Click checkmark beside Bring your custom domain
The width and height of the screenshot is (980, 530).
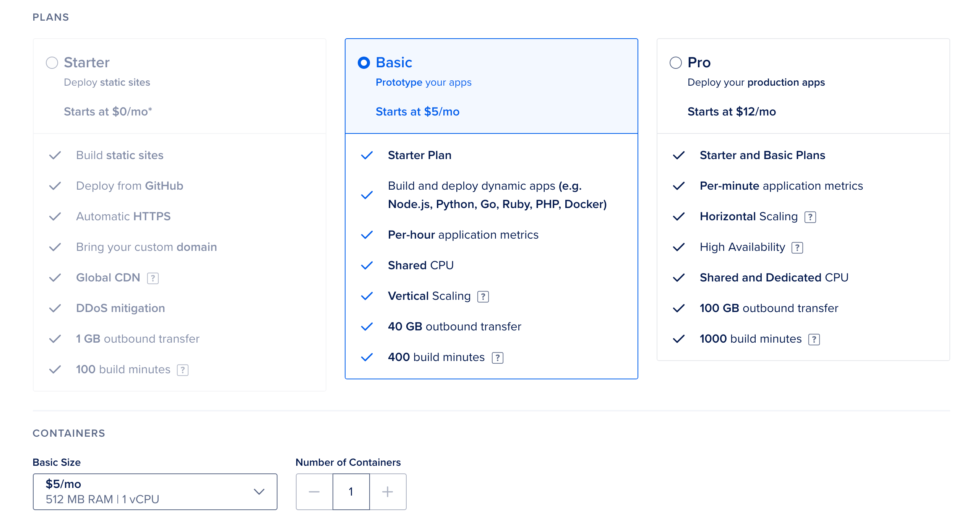55,247
